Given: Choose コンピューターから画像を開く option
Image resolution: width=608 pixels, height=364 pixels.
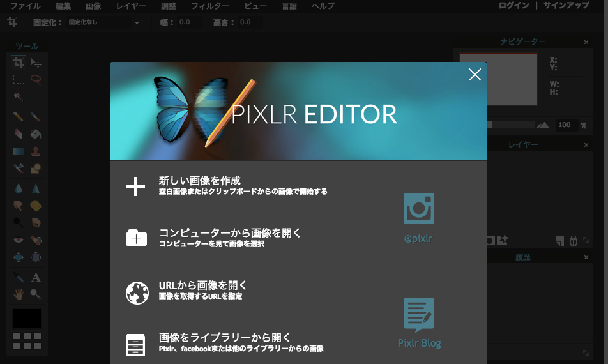Looking at the screenshot, I should tap(231, 238).
